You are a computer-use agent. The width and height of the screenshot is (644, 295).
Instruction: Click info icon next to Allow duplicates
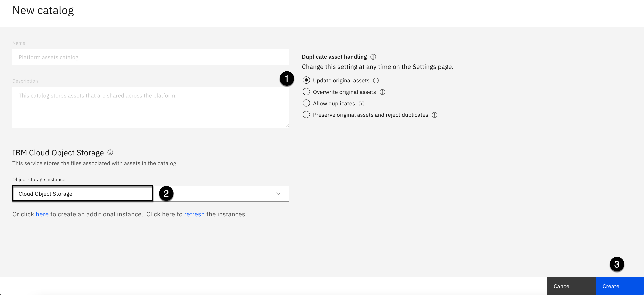361,103
